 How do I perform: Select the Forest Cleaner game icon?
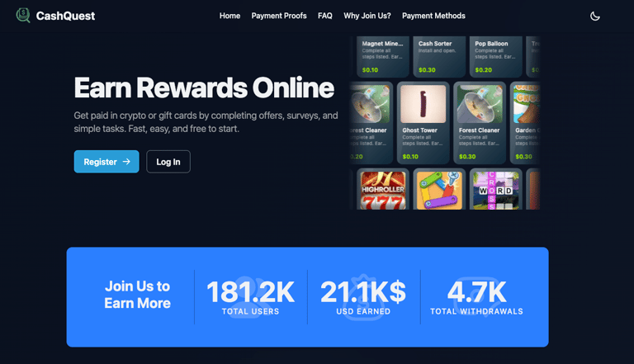[x=480, y=104]
